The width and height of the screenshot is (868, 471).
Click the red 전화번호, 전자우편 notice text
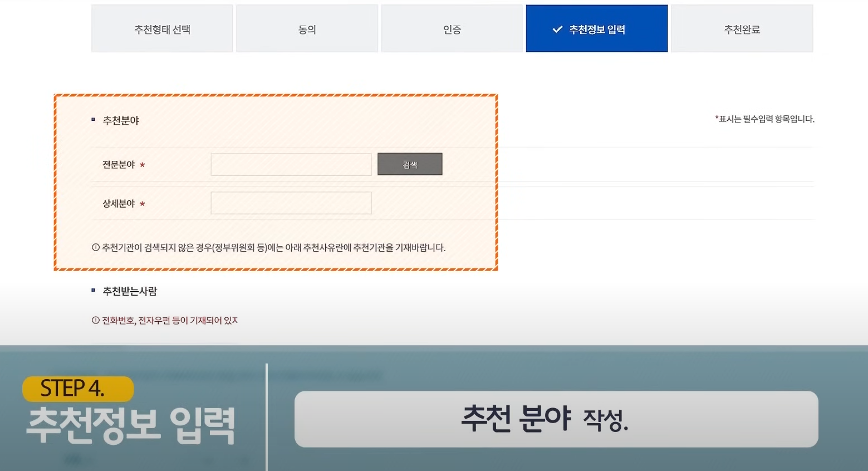click(x=170, y=321)
